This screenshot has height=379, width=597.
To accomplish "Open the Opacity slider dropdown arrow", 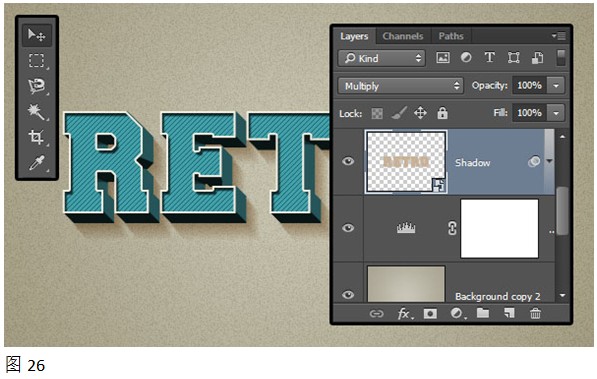I will point(556,86).
